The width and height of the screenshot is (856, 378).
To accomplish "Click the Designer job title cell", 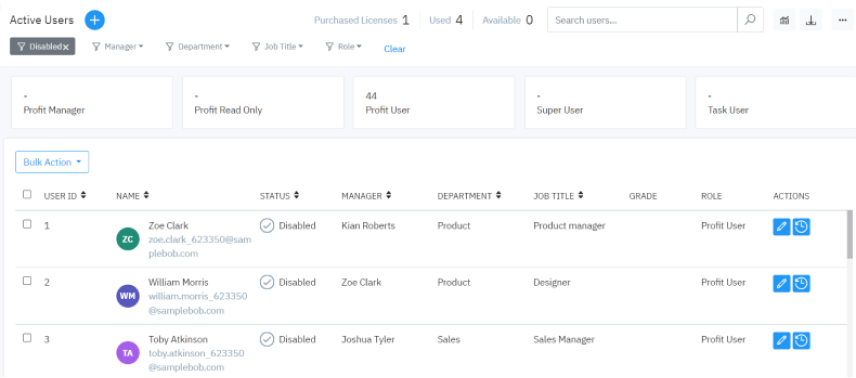I will [x=552, y=282].
